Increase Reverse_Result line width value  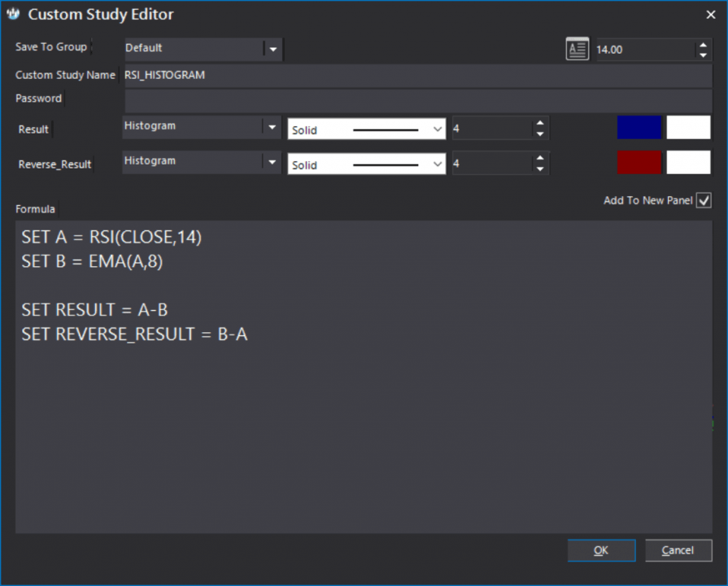(x=539, y=158)
